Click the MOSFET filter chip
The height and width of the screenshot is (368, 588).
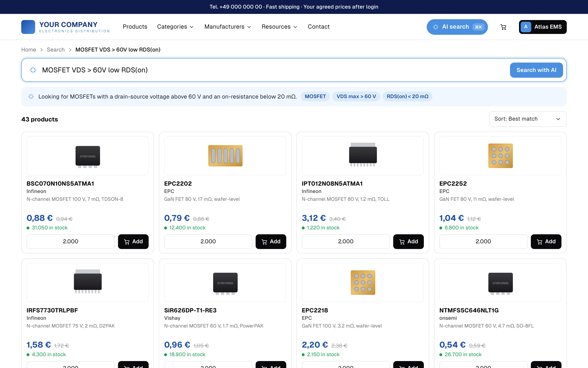click(x=315, y=97)
